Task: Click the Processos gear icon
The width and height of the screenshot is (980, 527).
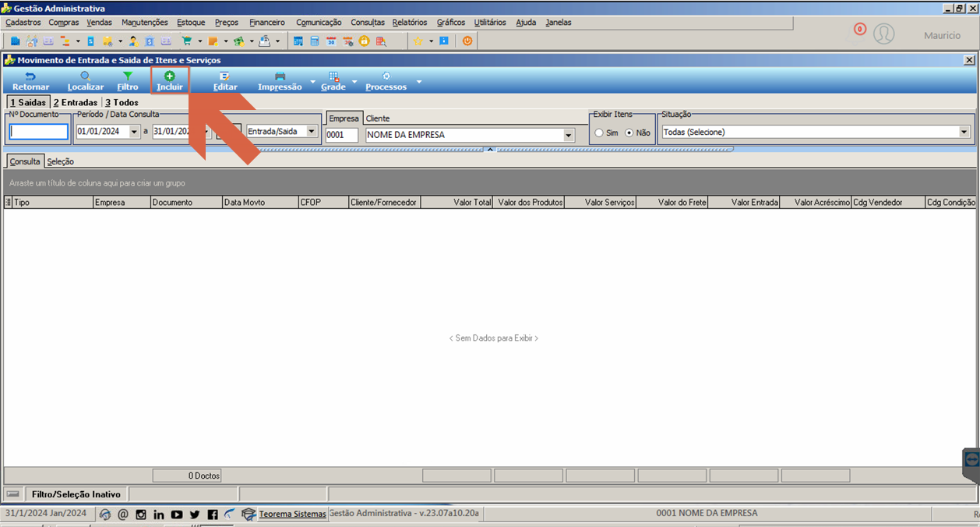Action: pyautogui.click(x=386, y=76)
